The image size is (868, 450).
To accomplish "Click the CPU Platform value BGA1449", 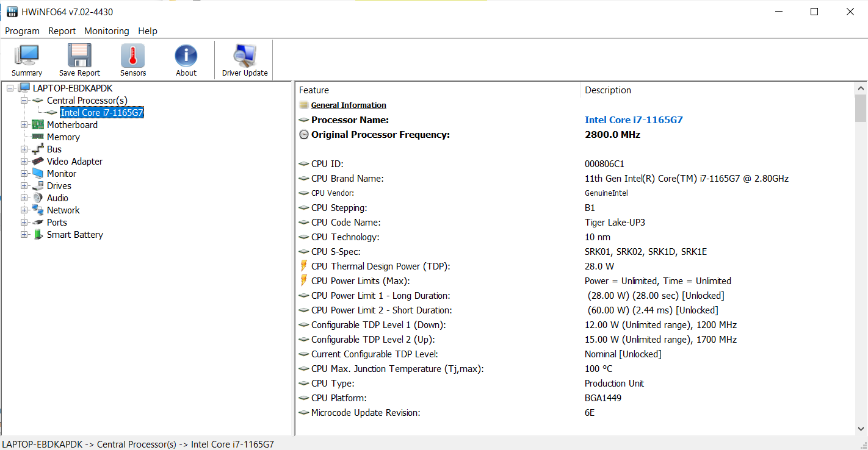I will pyautogui.click(x=603, y=398).
